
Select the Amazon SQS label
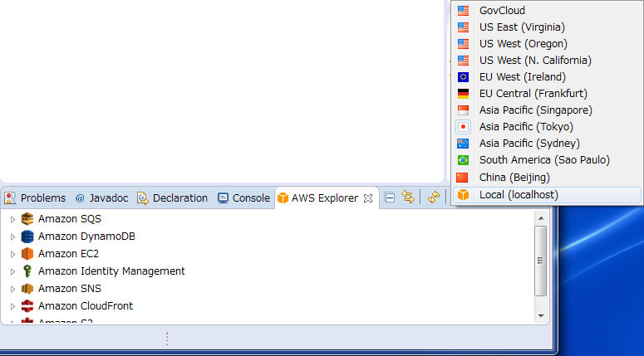click(x=70, y=219)
